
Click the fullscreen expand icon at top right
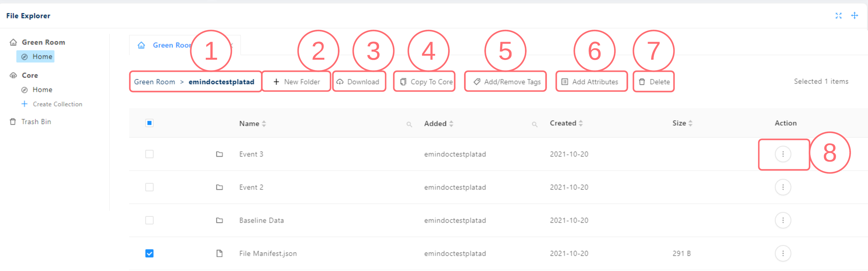(x=839, y=15)
